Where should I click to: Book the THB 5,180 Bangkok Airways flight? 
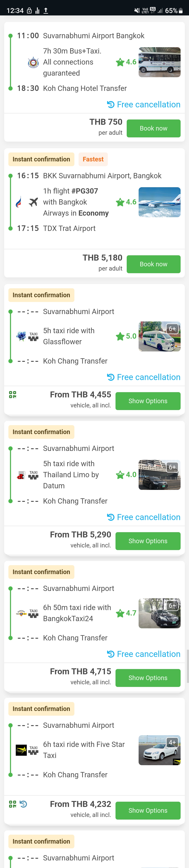point(153,264)
